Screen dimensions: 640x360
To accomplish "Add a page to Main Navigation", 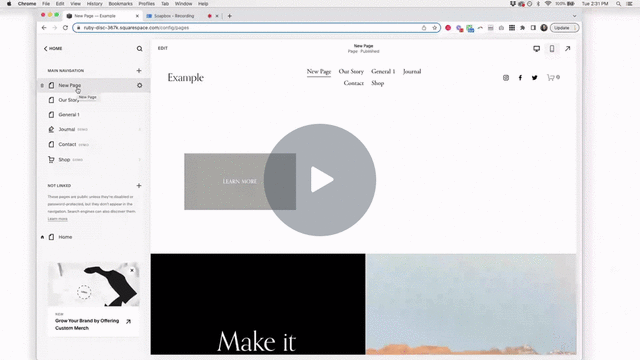I will [139, 71].
